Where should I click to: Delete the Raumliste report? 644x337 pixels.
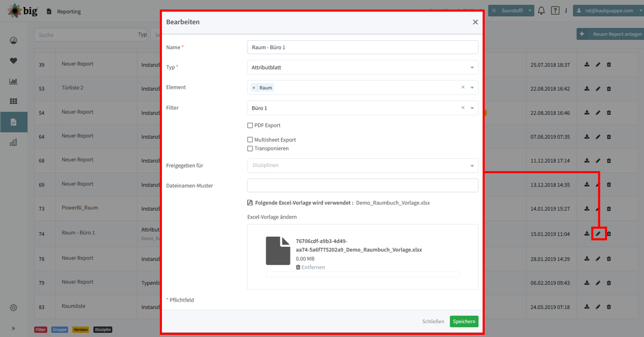609,307
